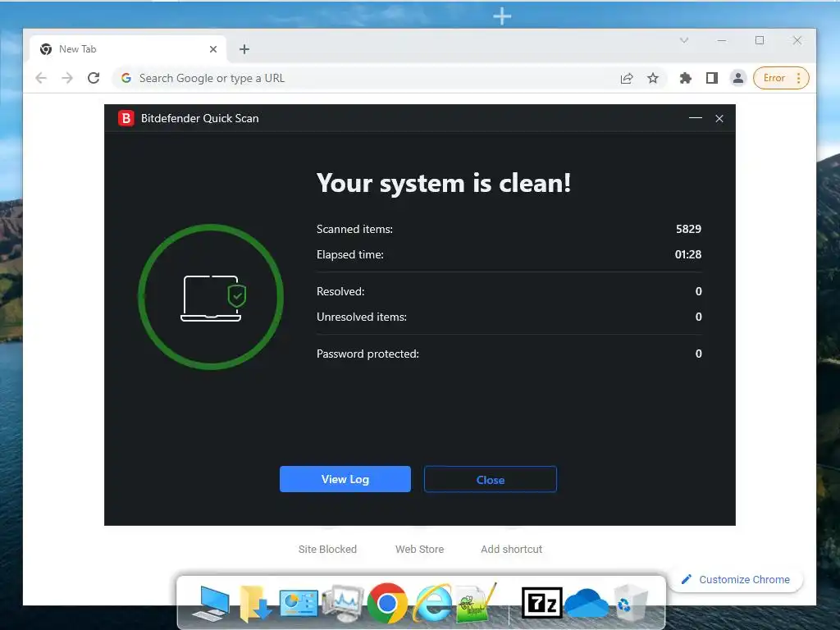Open the Error menu in Chrome toolbar
840x630 pixels.
click(x=781, y=78)
